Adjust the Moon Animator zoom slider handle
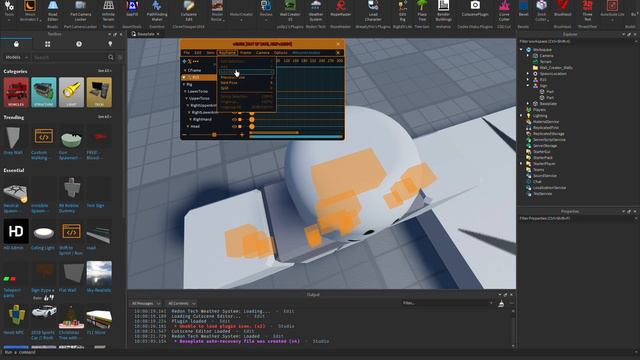 coord(214,135)
